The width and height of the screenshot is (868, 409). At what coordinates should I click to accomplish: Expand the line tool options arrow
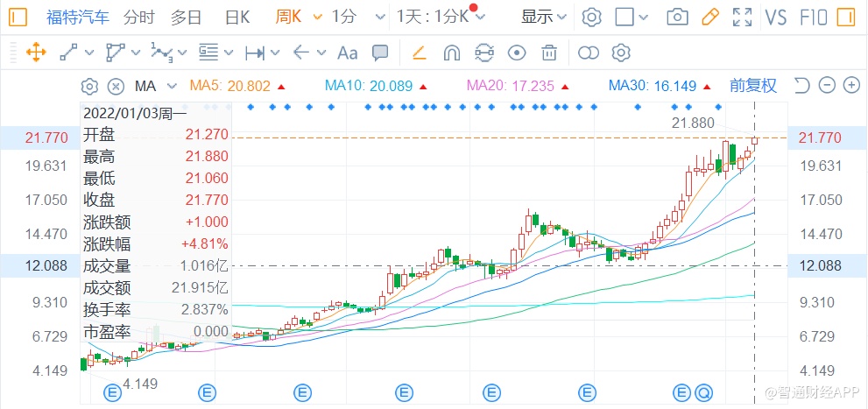click(90, 53)
